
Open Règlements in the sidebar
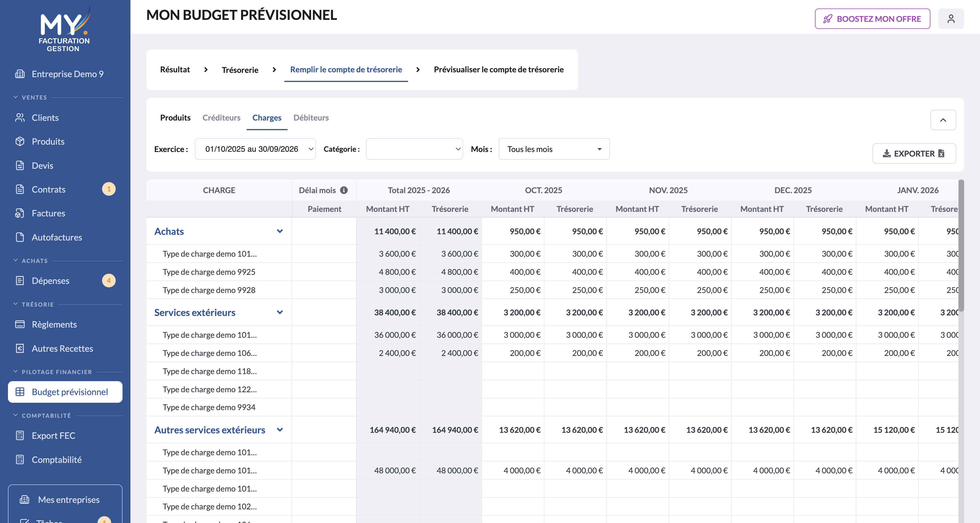point(54,324)
